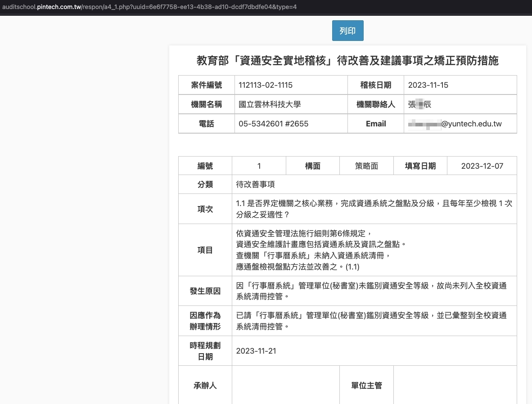Click the 填寫日期 label cell
Image resolution: width=532 pixels, height=404 pixels.
[x=420, y=166]
